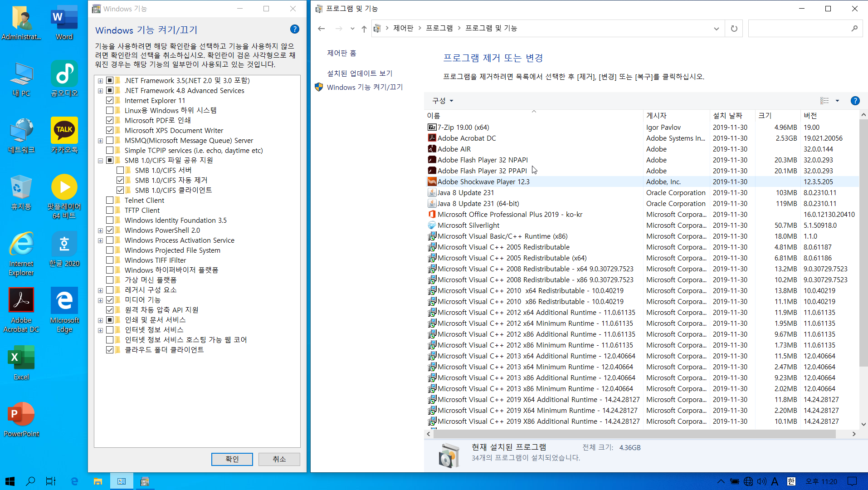
Task: Enable Linux용 Windows 하위 시스템 checkbox
Action: click(110, 111)
